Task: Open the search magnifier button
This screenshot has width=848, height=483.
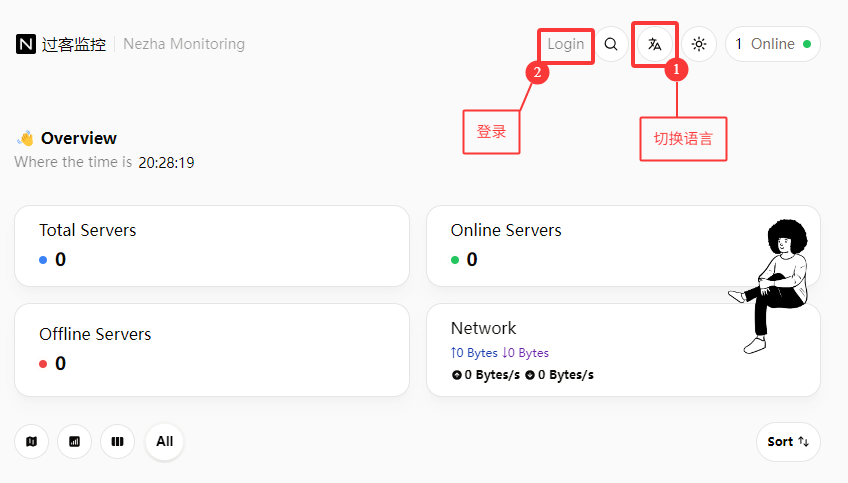Action: coord(611,44)
